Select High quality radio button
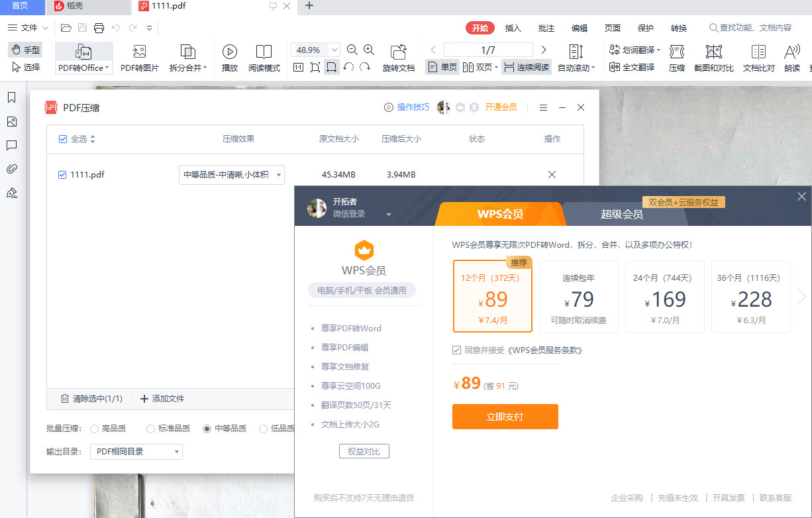 pyautogui.click(x=94, y=429)
